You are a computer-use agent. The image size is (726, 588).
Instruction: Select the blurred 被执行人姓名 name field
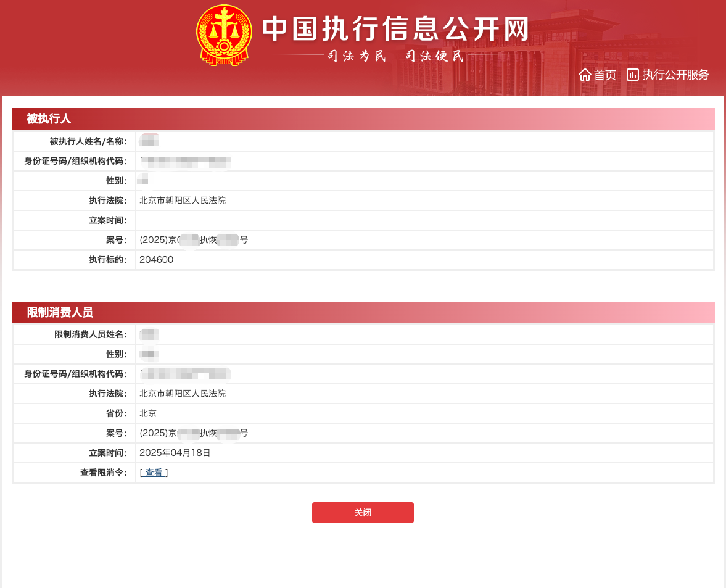(150, 140)
